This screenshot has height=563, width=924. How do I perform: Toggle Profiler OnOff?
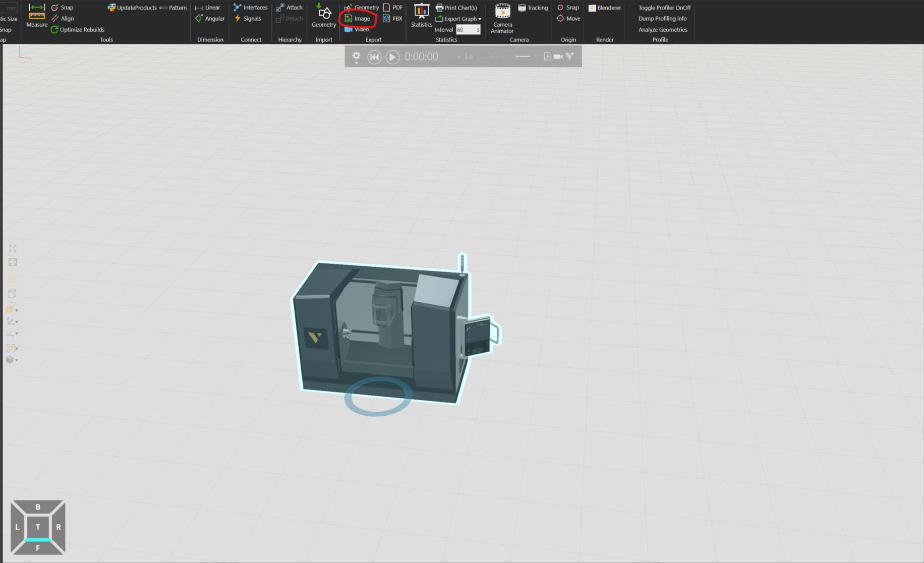(664, 8)
